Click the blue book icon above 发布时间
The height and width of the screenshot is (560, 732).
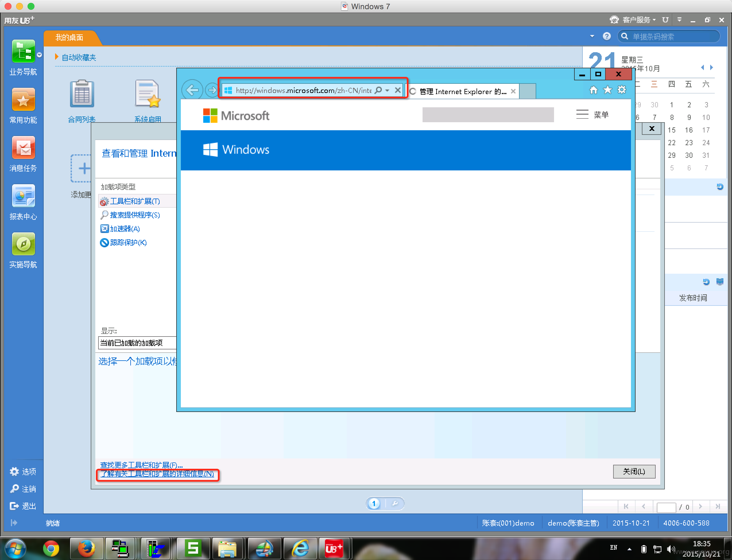click(720, 282)
